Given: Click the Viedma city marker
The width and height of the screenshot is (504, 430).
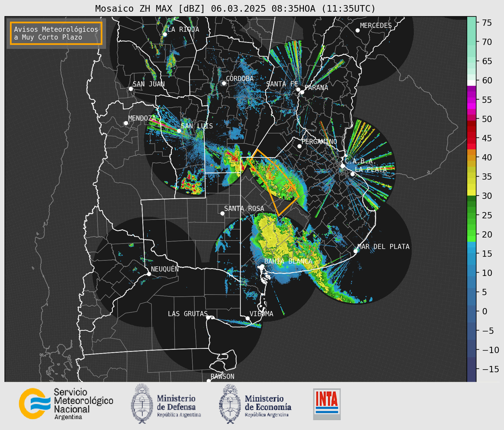Looking at the screenshot, I should (x=248, y=318).
